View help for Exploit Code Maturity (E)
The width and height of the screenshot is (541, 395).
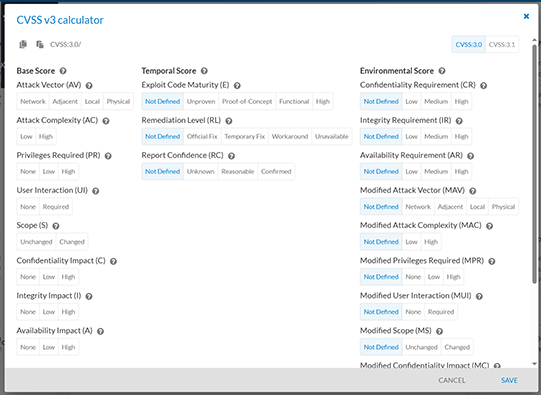tap(237, 86)
